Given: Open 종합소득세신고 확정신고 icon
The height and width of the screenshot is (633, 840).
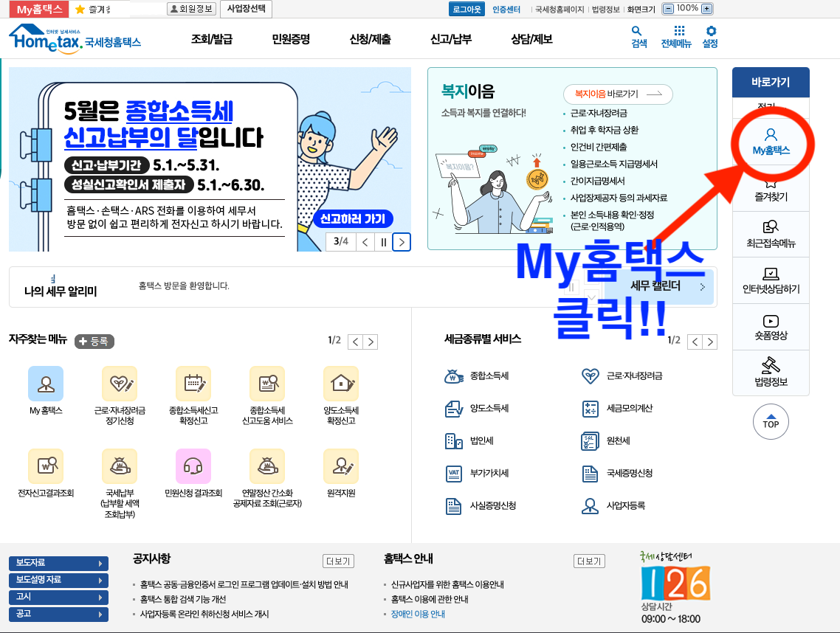Looking at the screenshot, I should coord(193,384).
